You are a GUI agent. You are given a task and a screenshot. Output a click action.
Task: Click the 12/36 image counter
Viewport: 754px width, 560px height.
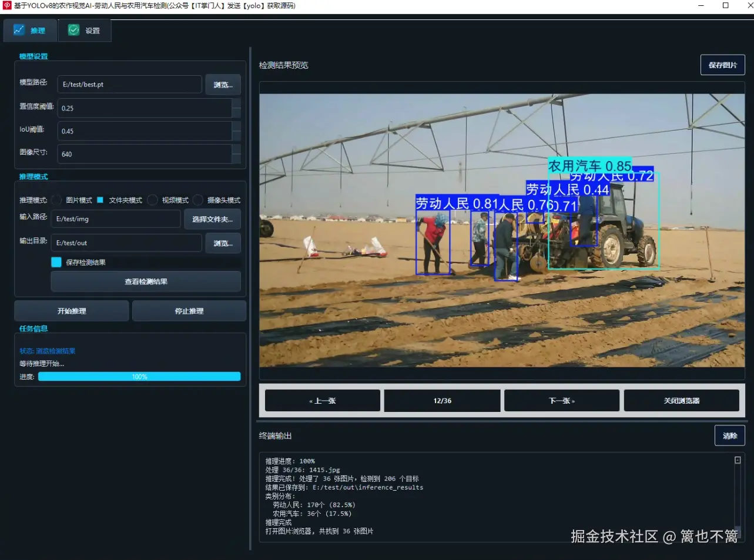(x=443, y=401)
